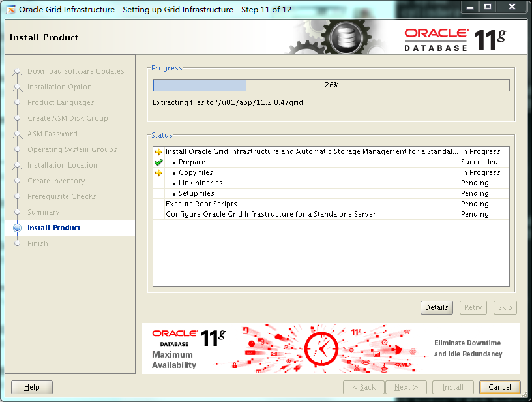Viewport: 532px width, 402px height.
Task: Select Installation Location step
Action: click(63, 165)
